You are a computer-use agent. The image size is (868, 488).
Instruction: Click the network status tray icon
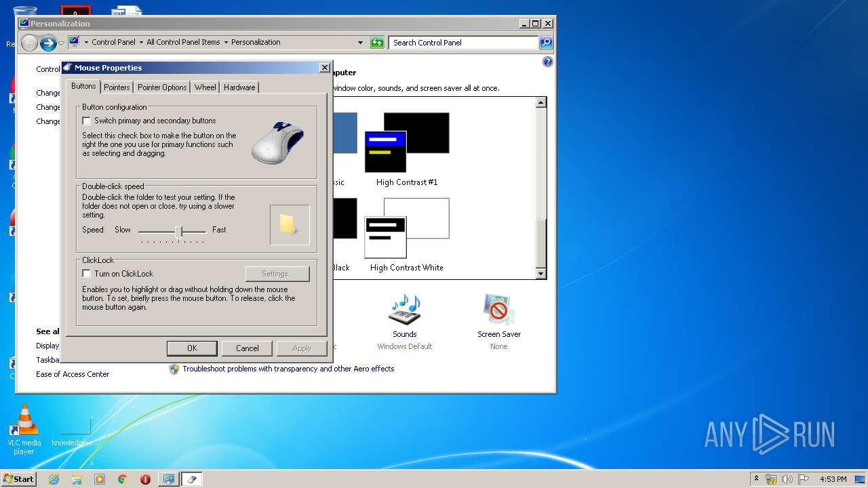point(771,479)
